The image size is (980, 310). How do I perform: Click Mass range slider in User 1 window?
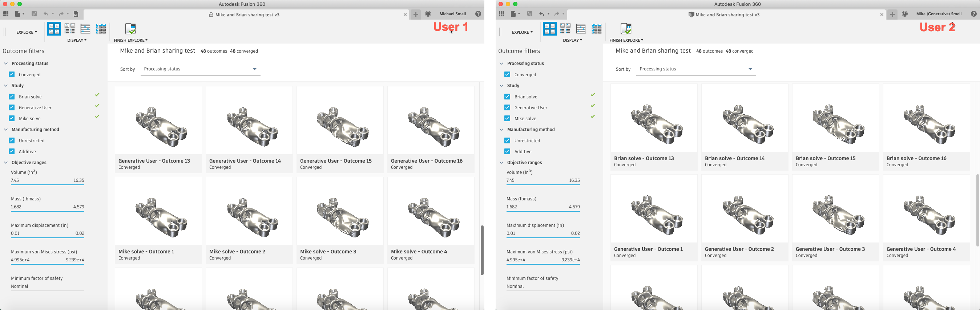[48, 211]
